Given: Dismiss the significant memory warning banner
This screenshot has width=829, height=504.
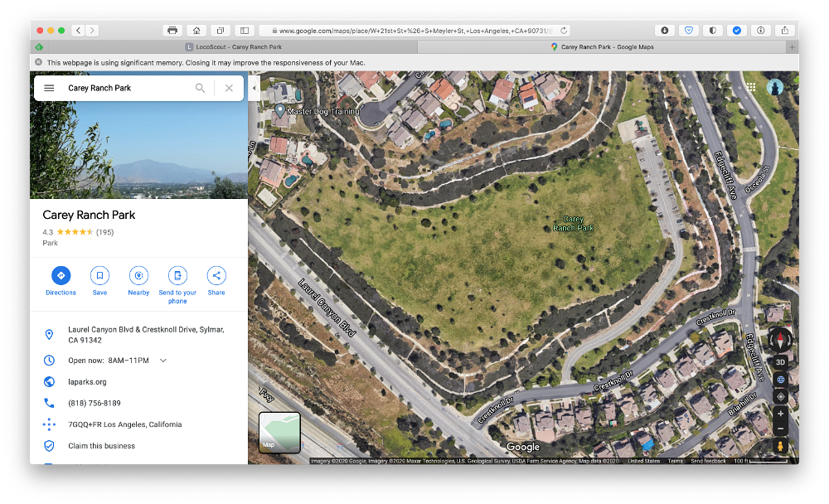Looking at the screenshot, I should click(x=39, y=62).
